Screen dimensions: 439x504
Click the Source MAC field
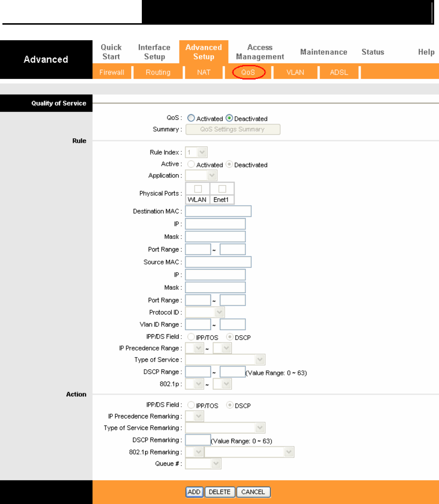click(x=218, y=262)
